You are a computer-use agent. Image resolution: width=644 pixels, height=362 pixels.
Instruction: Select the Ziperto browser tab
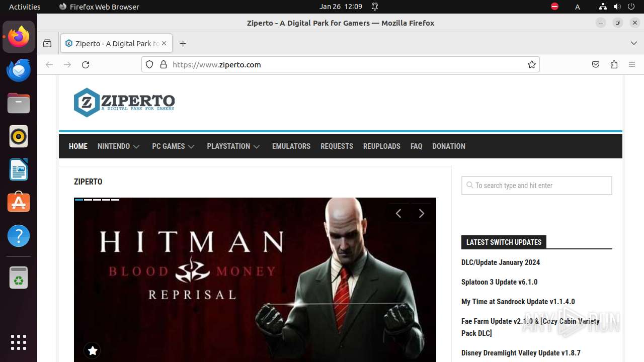117,43
